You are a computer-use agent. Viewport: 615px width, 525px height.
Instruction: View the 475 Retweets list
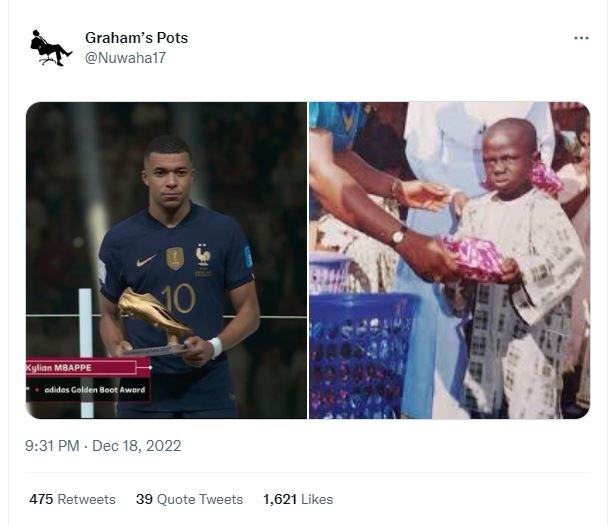72,499
